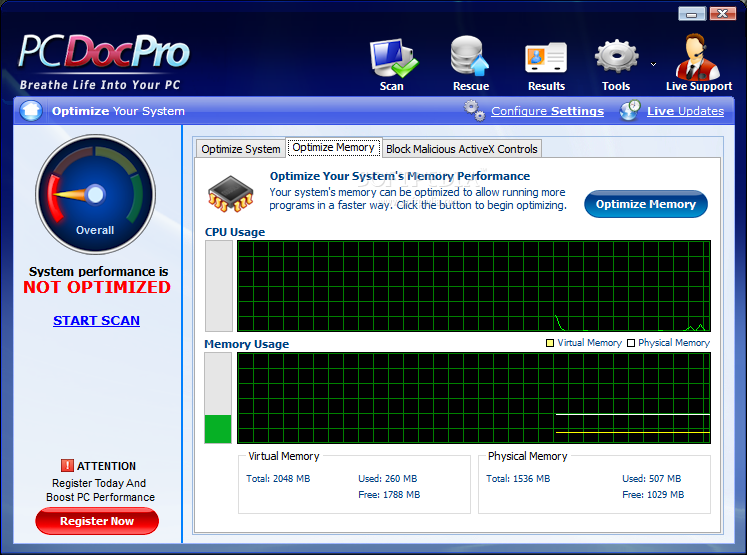This screenshot has height=555, width=747.
Task: Click the Physical Memory legend swatch
Action: (631, 343)
